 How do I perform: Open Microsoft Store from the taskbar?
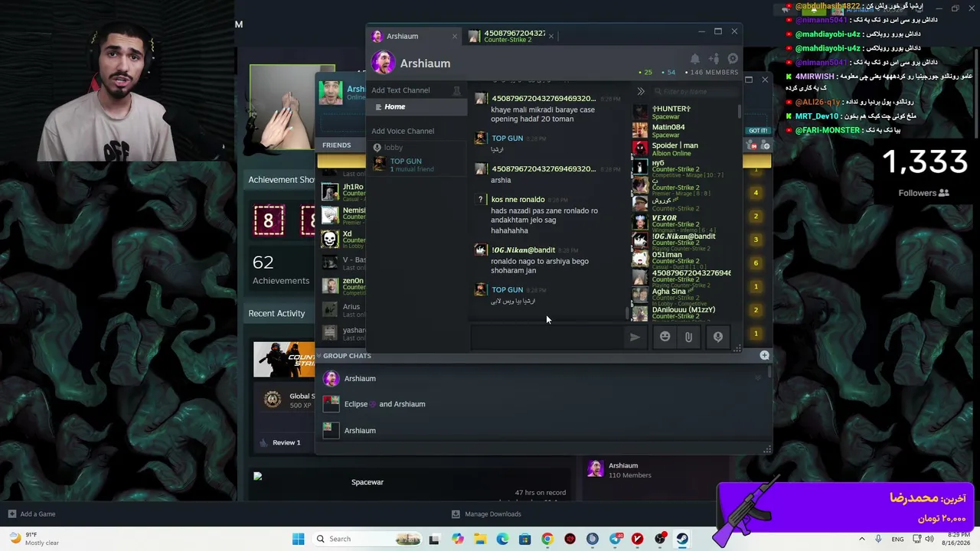tap(524, 539)
